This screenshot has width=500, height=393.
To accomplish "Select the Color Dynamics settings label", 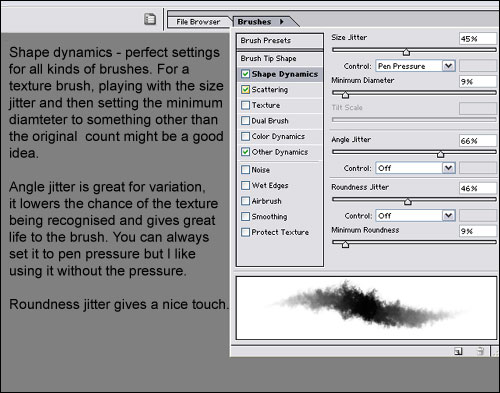I will click(x=278, y=136).
